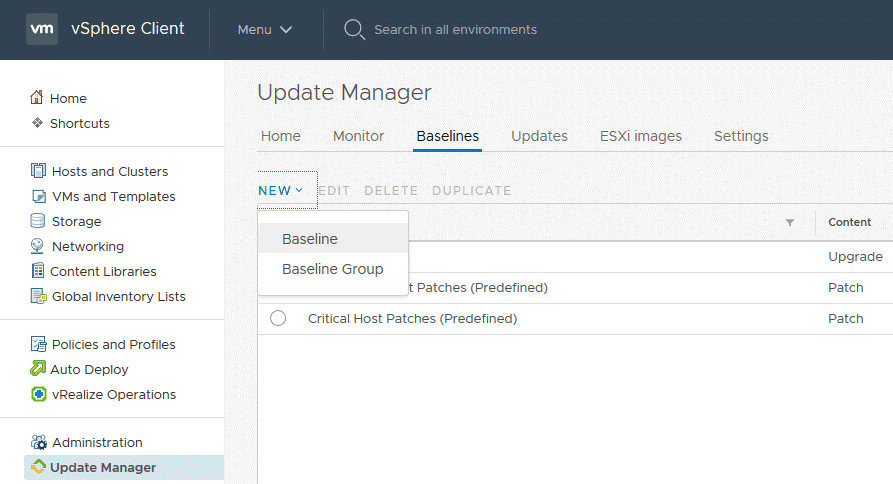Viewport: 893px width, 484px height.
Task: Open the Menu dropdown in header
Action: pos(265,30)
